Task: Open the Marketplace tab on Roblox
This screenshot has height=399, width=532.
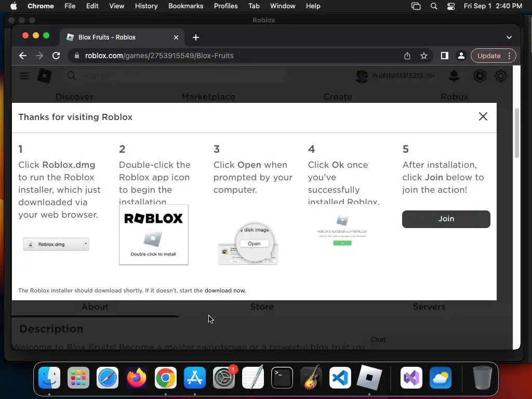Action: tap(208, 97)
